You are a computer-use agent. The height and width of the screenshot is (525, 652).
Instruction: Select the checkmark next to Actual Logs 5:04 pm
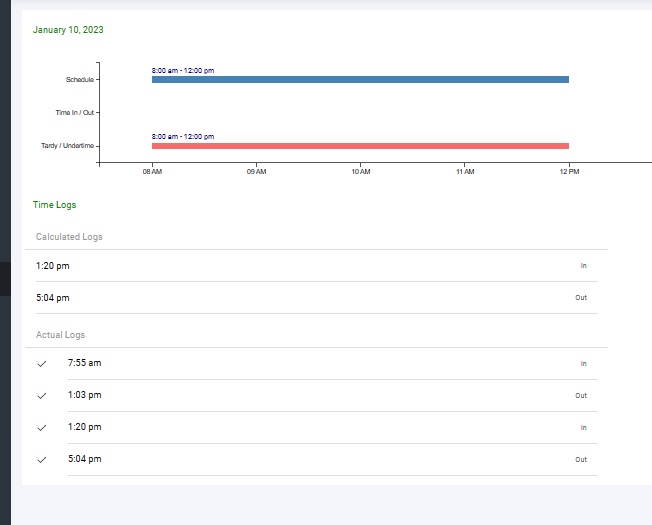click(42, 460)
